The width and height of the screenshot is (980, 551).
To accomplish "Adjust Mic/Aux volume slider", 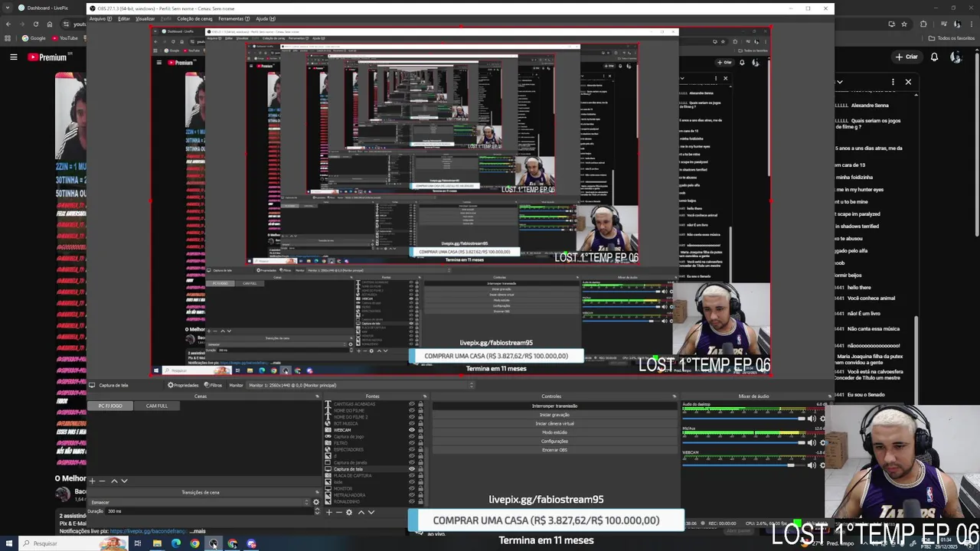I will point(744,442).
